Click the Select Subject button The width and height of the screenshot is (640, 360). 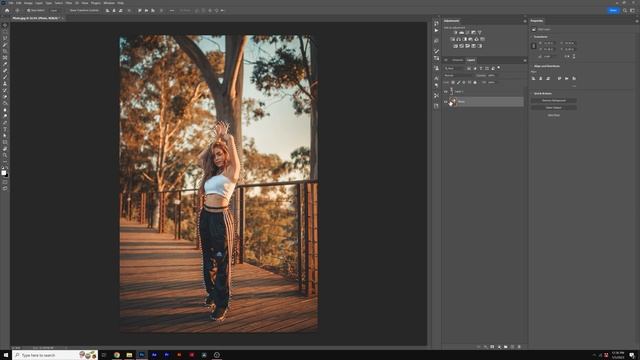click(x=554, y=108)
